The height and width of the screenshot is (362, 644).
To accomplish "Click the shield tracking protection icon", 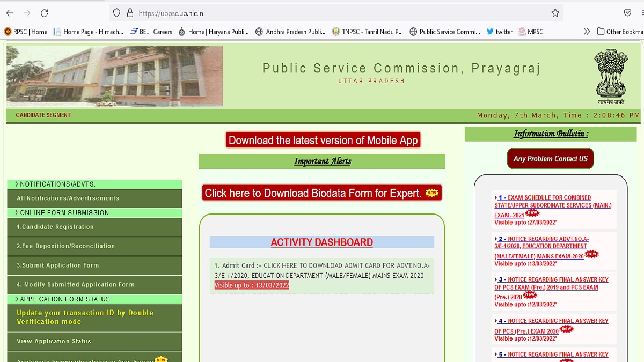I will (116, 13).
